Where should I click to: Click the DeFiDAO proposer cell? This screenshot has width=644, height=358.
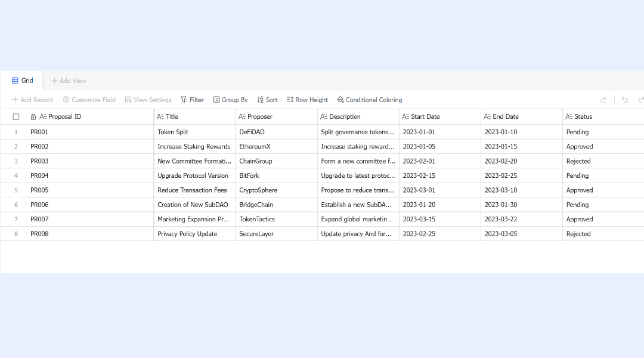click(x=277, y=132)
